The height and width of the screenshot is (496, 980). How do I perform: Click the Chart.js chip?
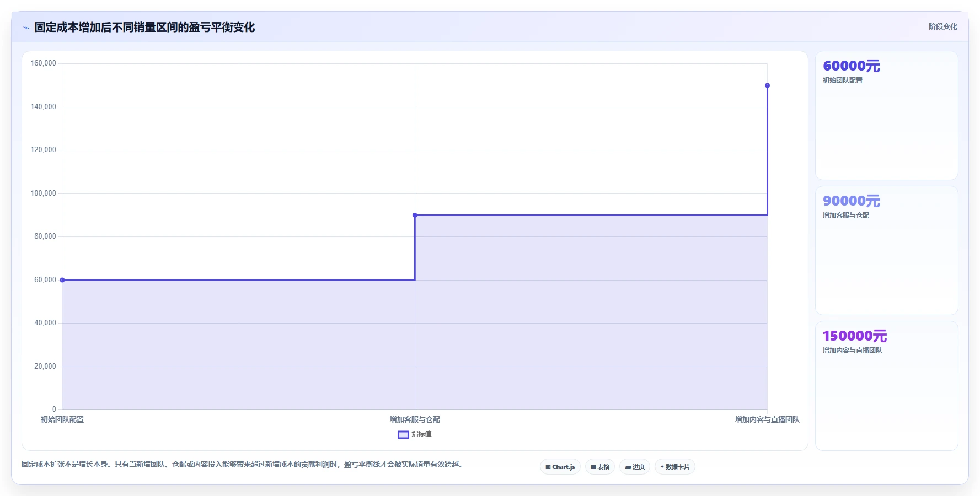pos(560,467)
